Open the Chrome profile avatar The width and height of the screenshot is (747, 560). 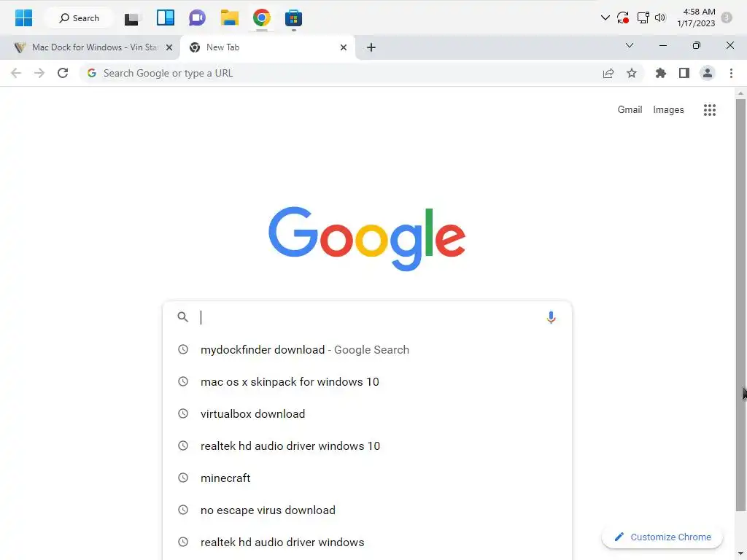708,74
